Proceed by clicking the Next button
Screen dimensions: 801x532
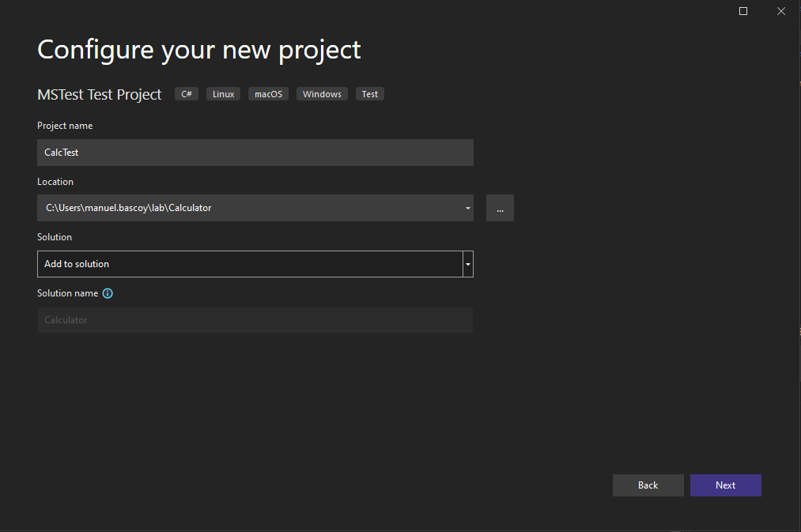click(725, 485)
